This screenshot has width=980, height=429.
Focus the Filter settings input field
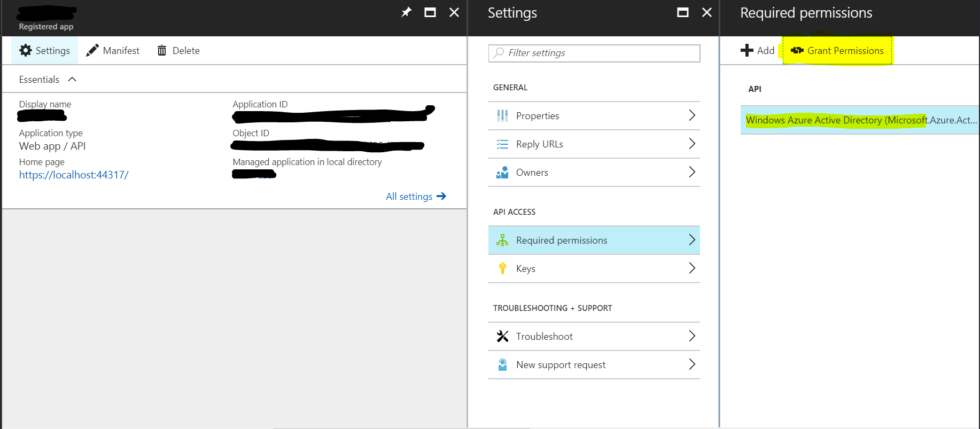(594, 53)
